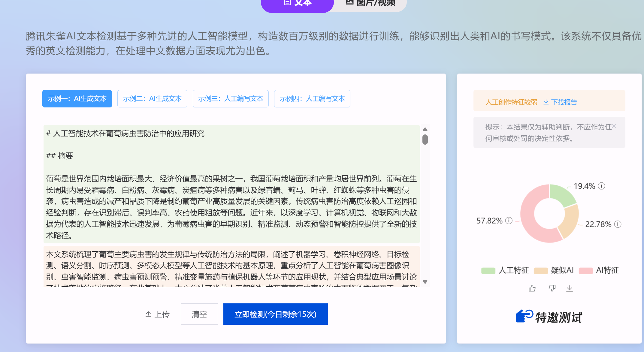
Task: Click the 人工创作特征较弱 result label
Action: [x=511, y=102]
